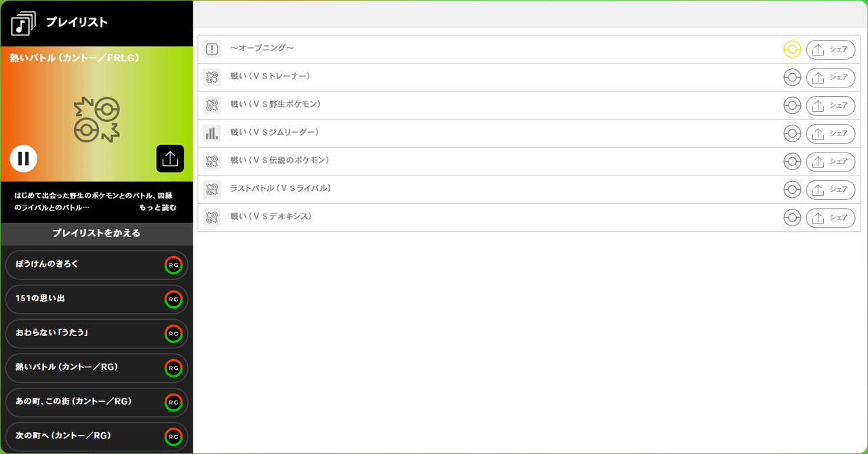Image resolution: width=868 pixels, height=454 pixels.
Task: Toggle Poké Ball favorite for 戦い(VSデオキシス)
Action: (792, 218)
